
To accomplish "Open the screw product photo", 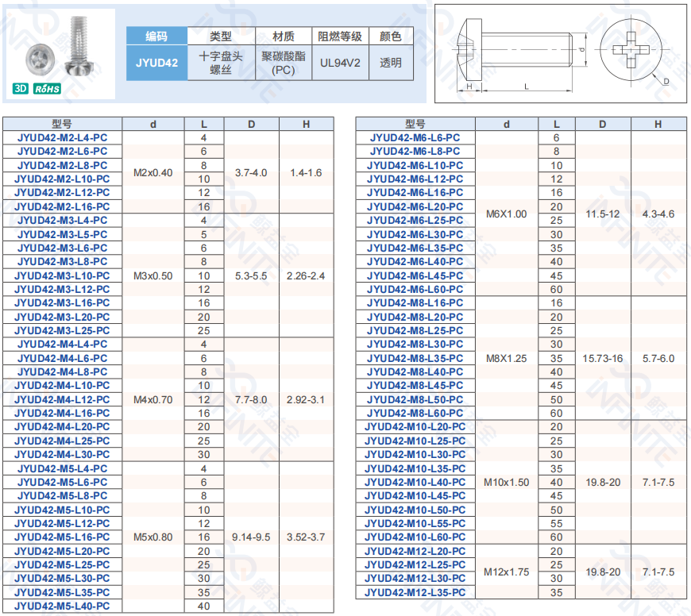I will pos(59,49).
